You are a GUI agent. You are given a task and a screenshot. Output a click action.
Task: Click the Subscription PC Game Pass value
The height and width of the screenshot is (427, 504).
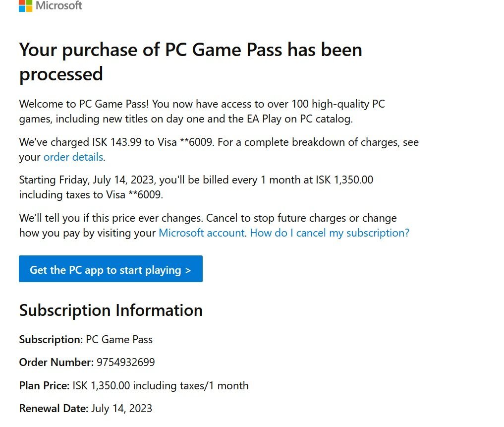pos(119,340)
